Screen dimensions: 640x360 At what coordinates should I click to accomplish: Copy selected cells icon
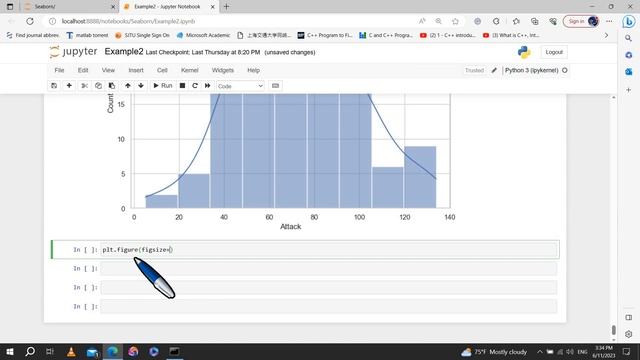click(98, 86)
